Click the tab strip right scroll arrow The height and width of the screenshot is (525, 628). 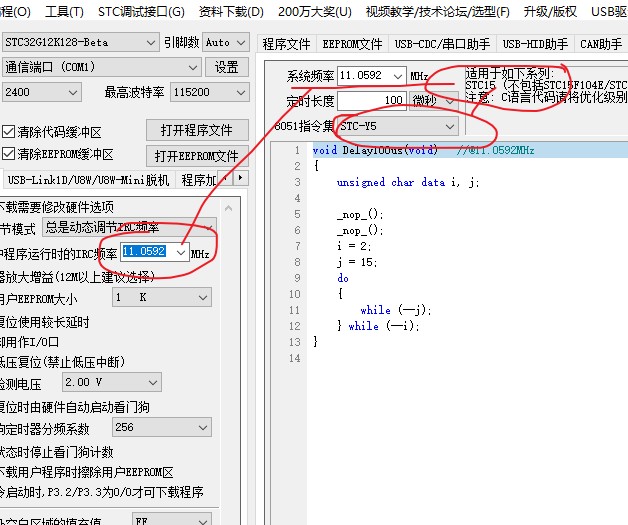pyautogui.click(x=240, y=178)
